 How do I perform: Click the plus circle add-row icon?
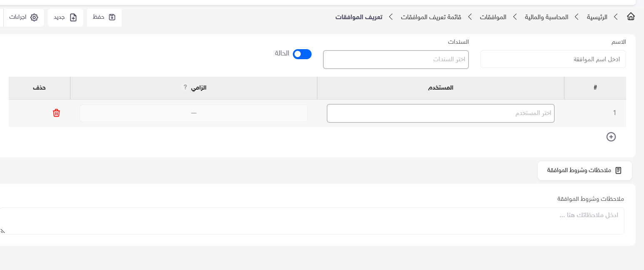(x=611, y=137)
